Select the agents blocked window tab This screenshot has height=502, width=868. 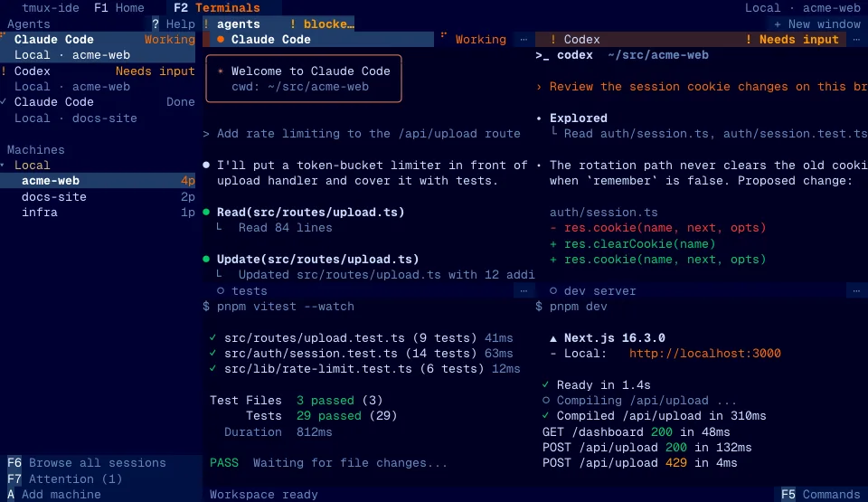coord(279,24)
